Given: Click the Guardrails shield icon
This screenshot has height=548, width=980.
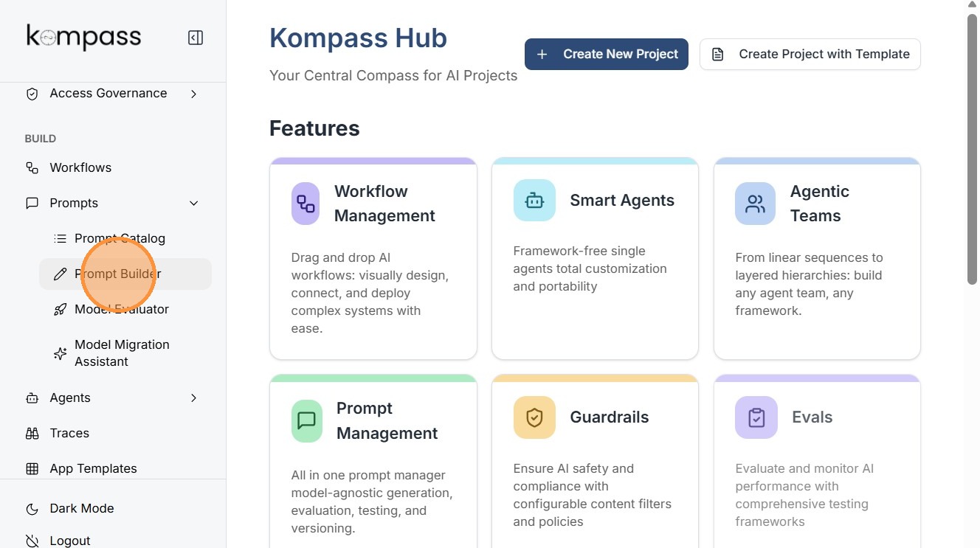Looking at the screenshot, I should tap(534, 417).
